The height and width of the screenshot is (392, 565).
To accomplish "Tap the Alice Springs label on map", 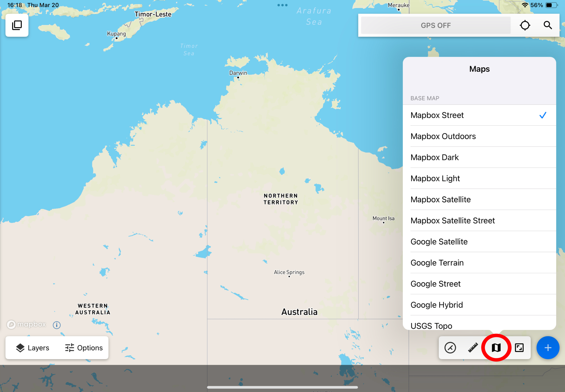I will pos(289,272).
